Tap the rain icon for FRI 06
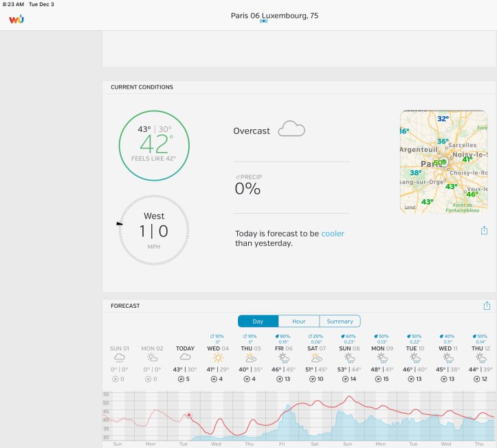The image size is (497, 448). tap(284, 358)
